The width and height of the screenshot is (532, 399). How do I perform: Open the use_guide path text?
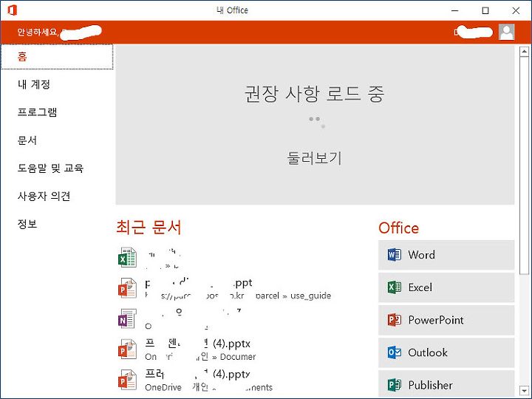click(238, 296)
